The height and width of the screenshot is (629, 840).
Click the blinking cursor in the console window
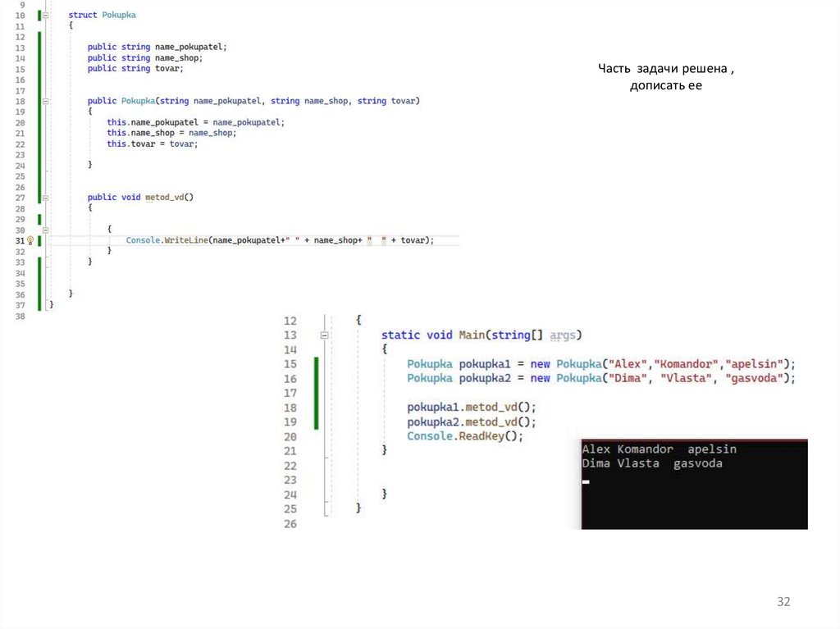[x=586, y=481]
